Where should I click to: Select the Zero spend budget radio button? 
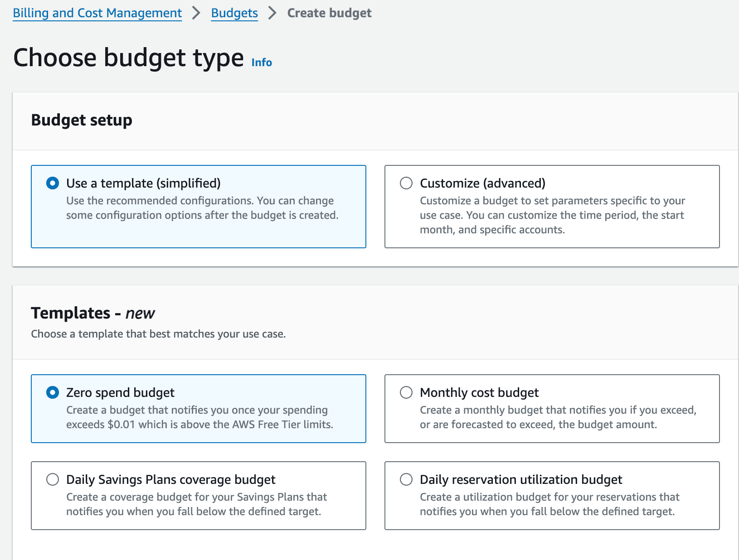click(53, 392)
